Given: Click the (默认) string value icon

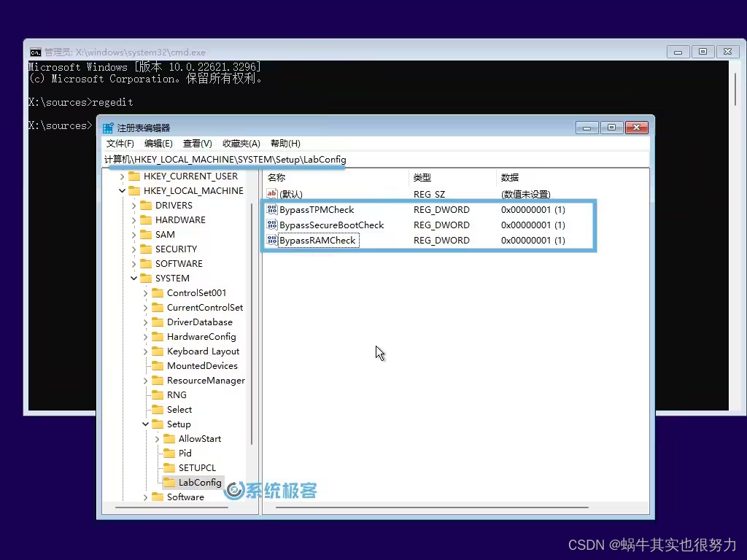Looking at the screenshot, I should click(272, 194).
